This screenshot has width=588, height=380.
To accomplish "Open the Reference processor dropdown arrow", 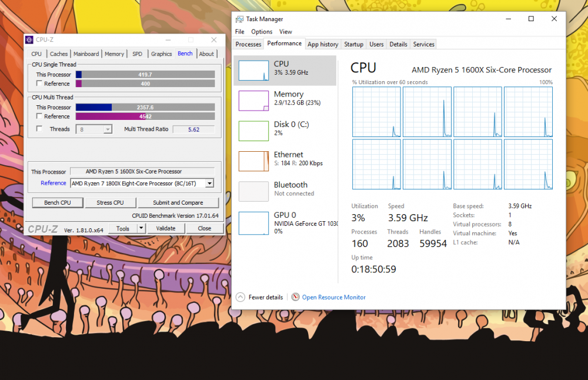I will coord(210,184).
